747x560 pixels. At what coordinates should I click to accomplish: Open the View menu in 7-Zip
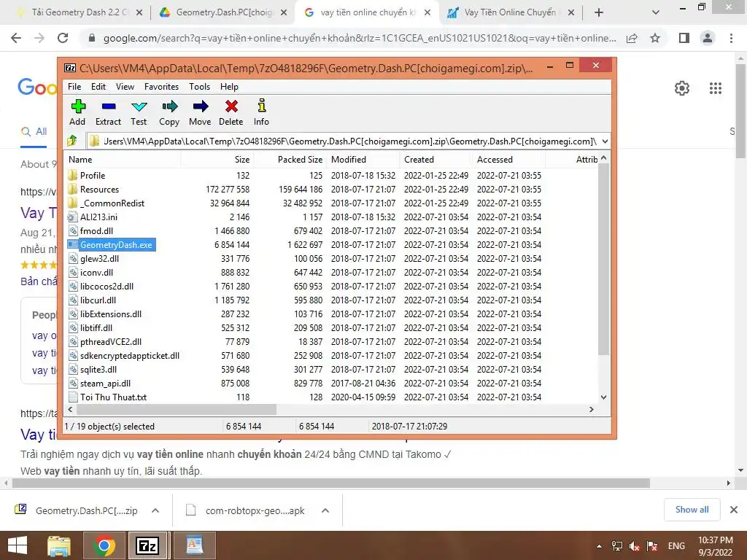point(125,87)
